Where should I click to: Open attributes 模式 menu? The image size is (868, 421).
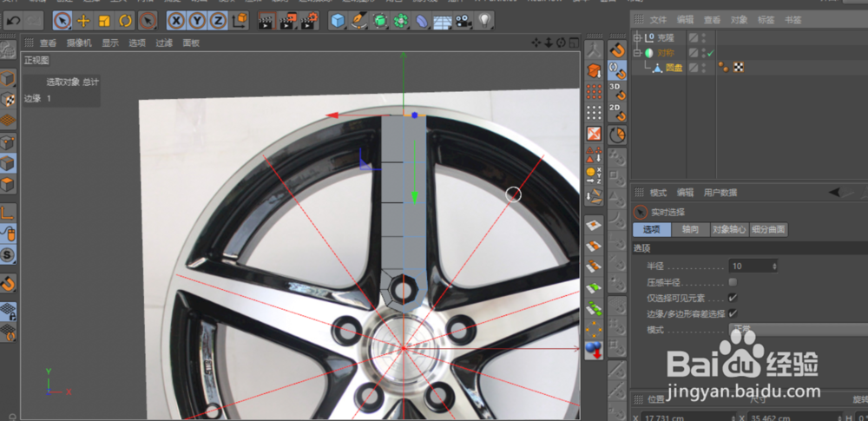pyautogui.click(x=658, y=193)
